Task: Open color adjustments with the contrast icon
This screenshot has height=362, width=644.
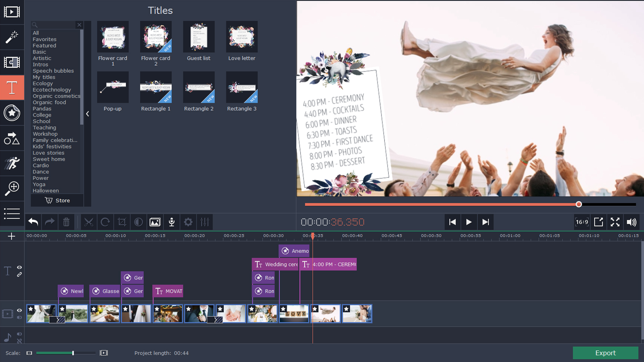Action: 138,222
